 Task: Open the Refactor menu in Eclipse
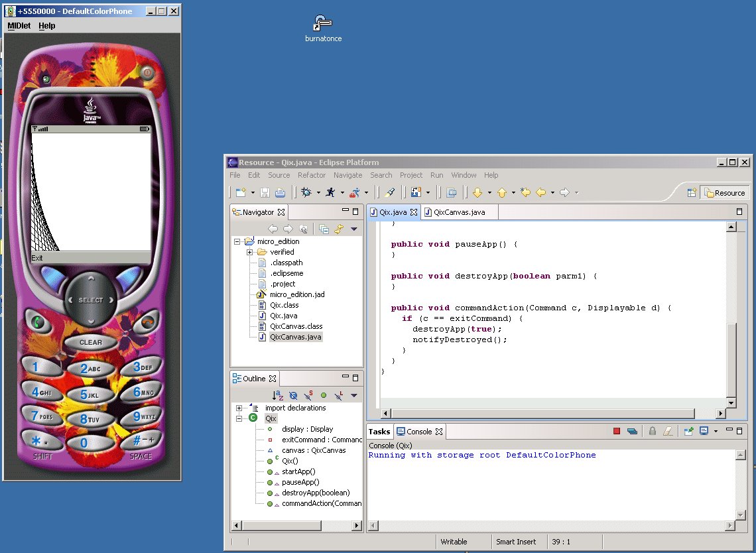click(312, 175)
